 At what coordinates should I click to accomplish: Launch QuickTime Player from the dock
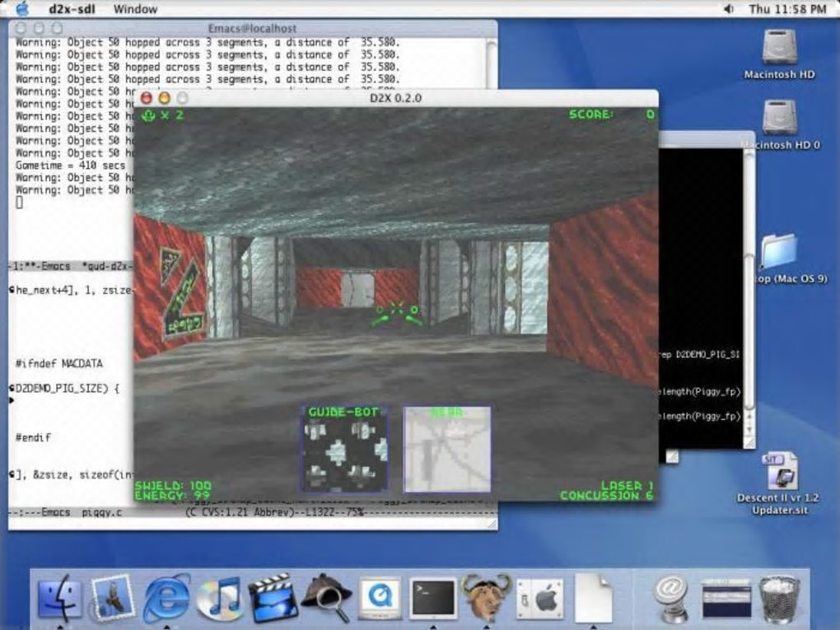tap(380, 598)
